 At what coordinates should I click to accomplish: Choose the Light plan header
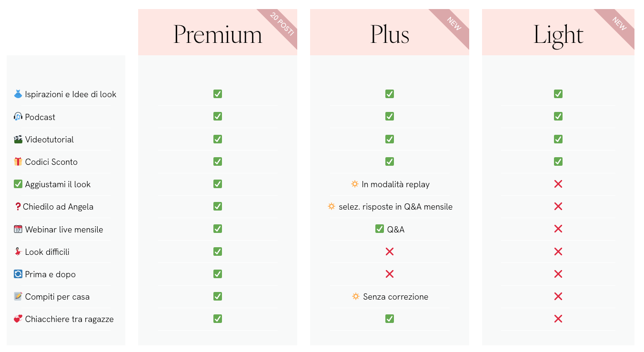(x=558, y=34)
